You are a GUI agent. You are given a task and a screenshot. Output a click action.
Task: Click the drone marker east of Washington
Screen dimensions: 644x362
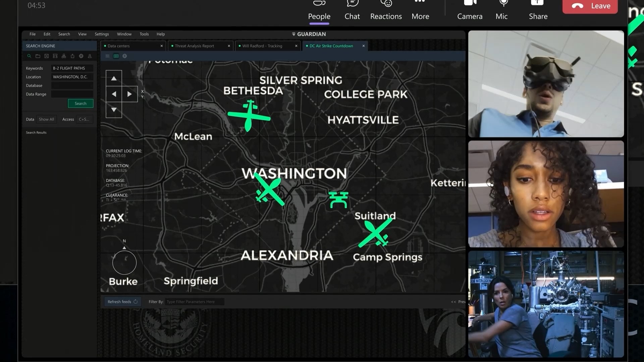click(338, 200)
